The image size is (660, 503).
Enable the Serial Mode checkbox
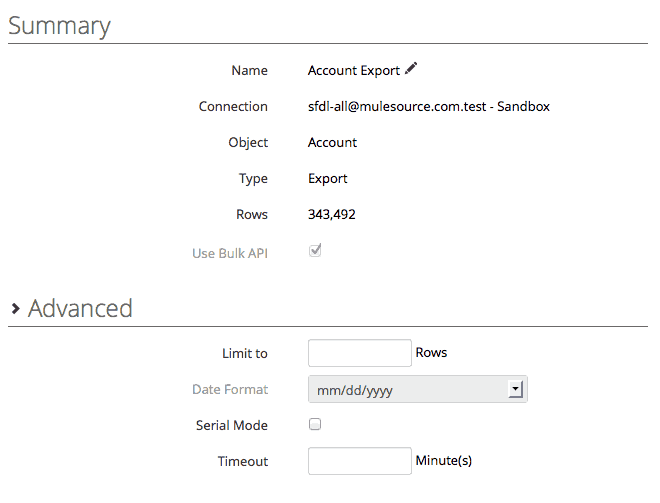[315, 425]
